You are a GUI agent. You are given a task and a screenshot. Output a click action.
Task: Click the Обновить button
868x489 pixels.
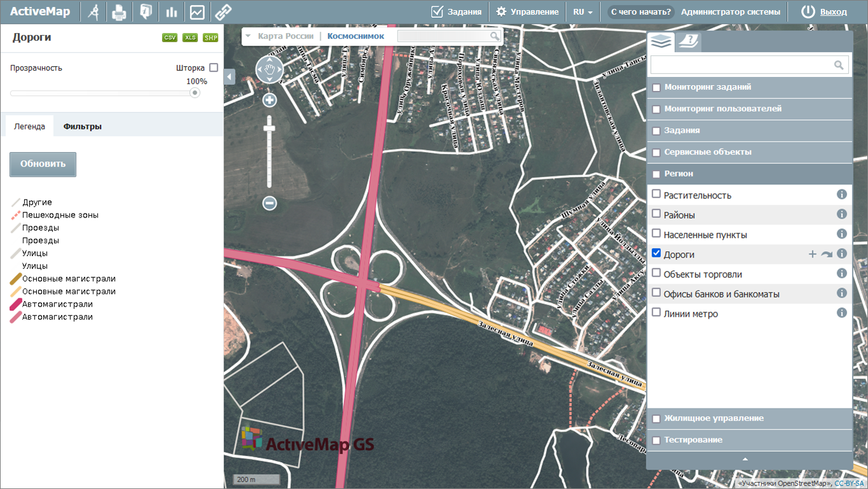pyautogui.click(x=43, y=163)
